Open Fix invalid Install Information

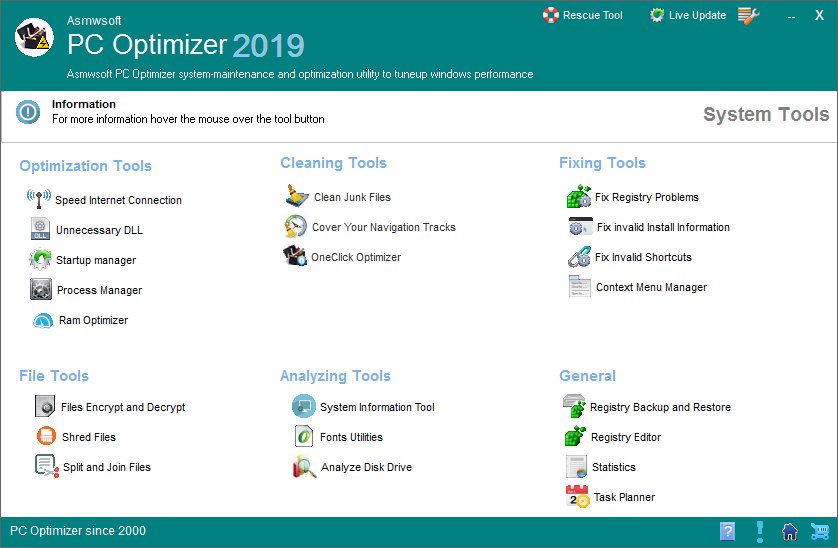(663, 227)
